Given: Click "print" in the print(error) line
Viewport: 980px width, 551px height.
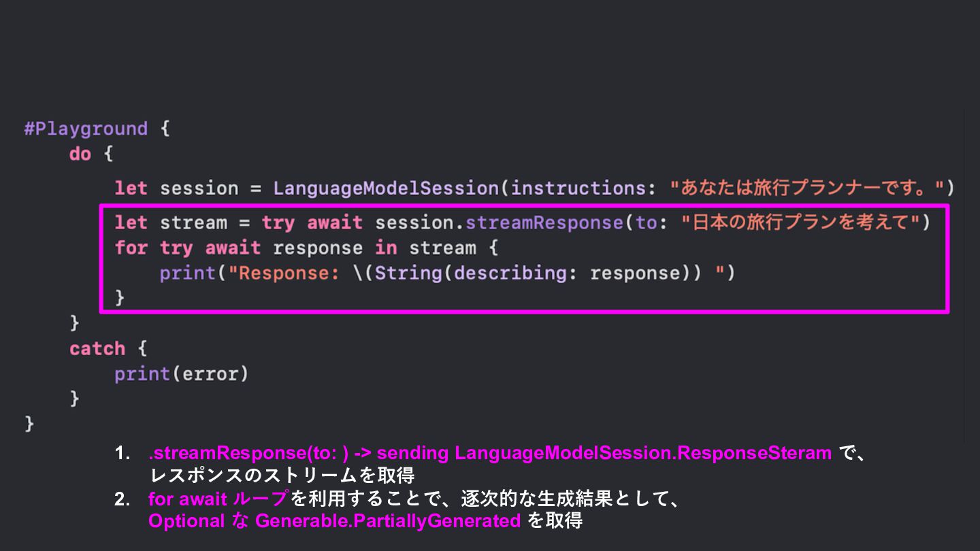Looking at the screenshot, I should tap(142, 373).
